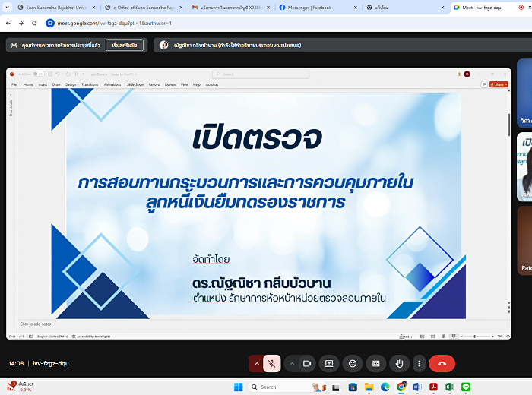532x395 pixels.
Task: Click the Task View icon on taskbar
Action: point(336,387)
